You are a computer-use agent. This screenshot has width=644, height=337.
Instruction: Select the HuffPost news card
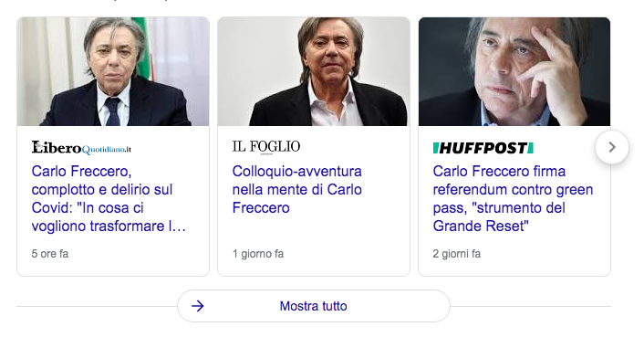point(514,146)
